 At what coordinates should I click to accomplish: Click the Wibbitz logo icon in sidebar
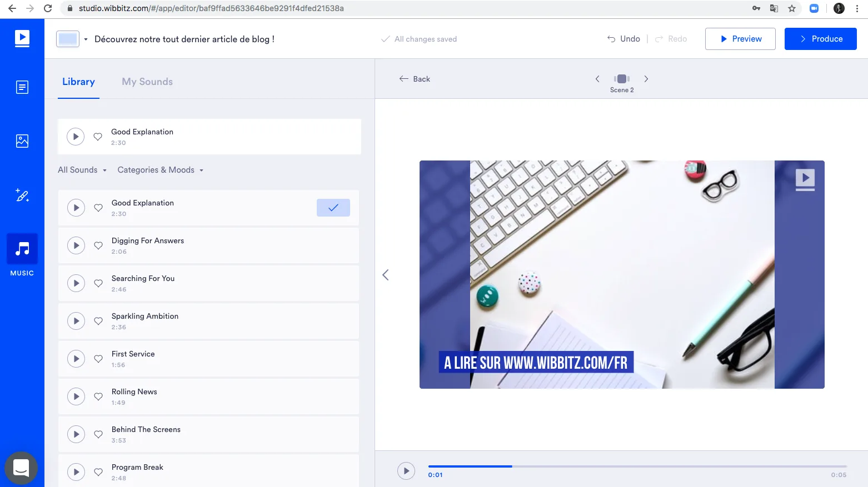tap(22, 38)
